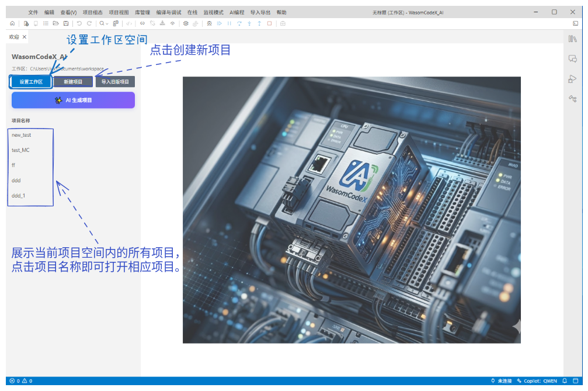
Task: Click the toolbox icon at toolbar end
Action: [283, 23]
